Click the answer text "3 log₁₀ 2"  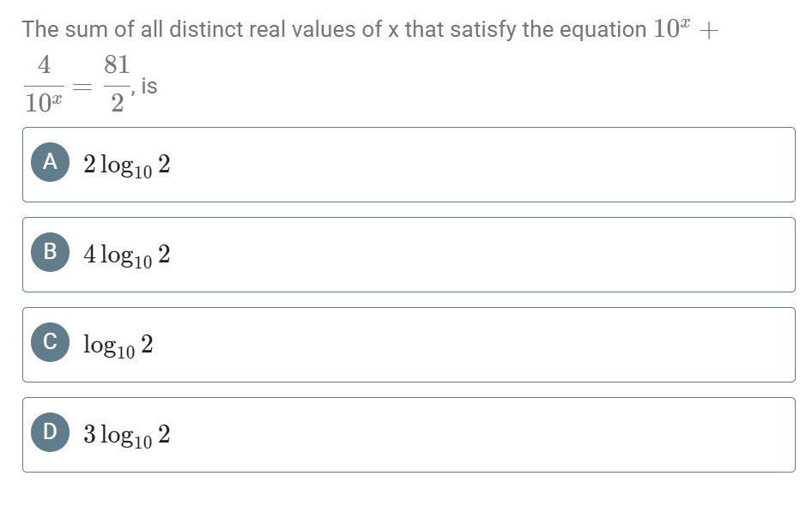127,435
